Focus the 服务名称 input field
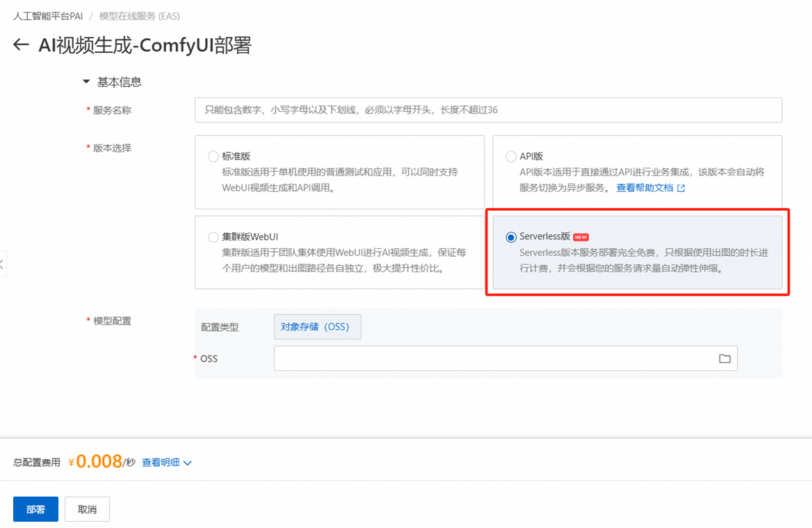Viewport: 812px width, 528px height. [488, 110]
